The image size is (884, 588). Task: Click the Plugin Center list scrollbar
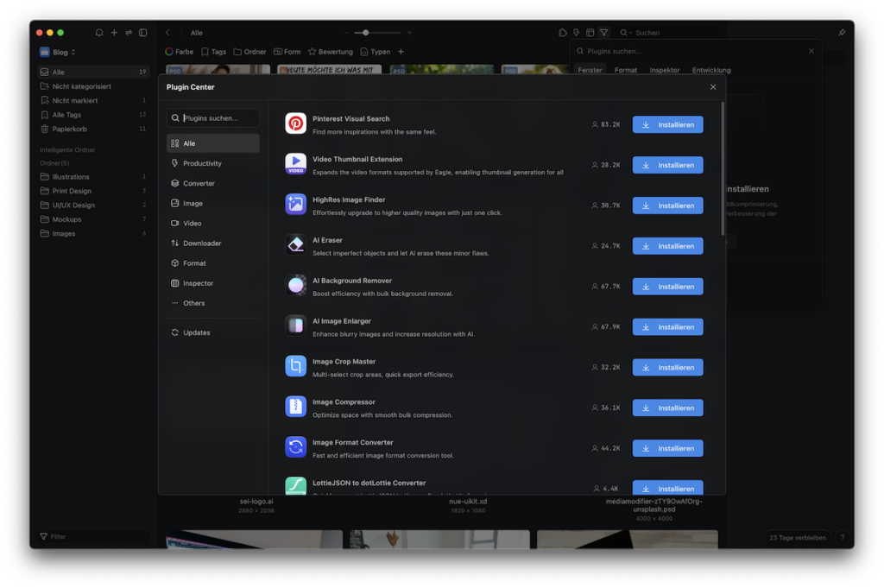tap(723, 169)
